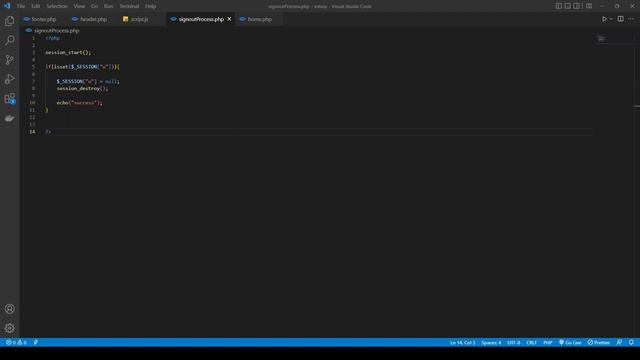
Task: Split the editor to the right
Action: pyautogui.click(x=620, y=19)
